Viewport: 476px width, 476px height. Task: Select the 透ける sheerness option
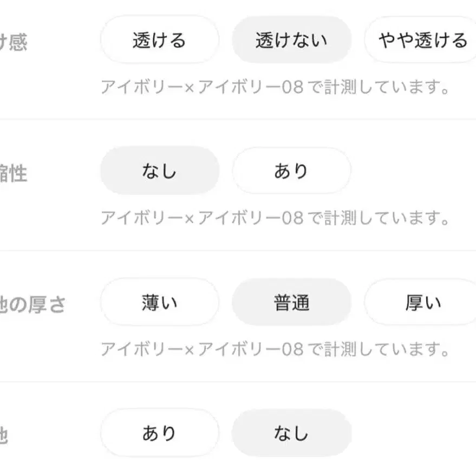(159, 39)
